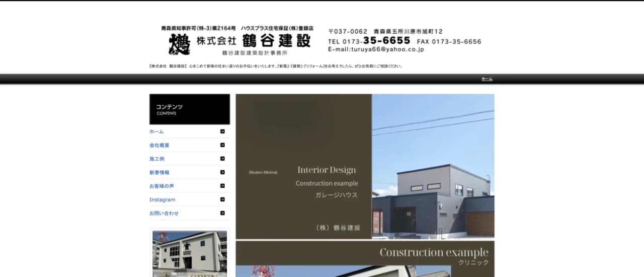Click the 株式会社 鶴谷建設 header title
The width and height of the screenshot is (644, 277).
click(x=254, y=41)
